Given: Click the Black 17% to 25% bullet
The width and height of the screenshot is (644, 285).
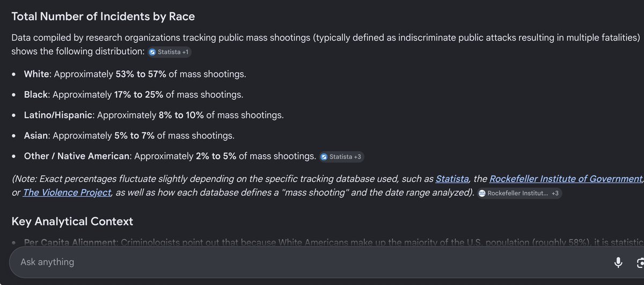Looking at the screenshot, I should [134, 94].
